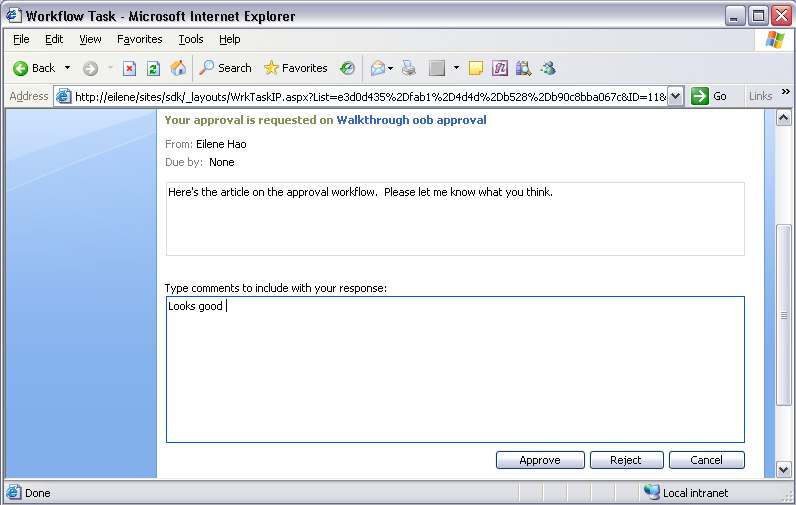Open the Walkthrough oob approval link
796x505 pixels.
(411, 120)
